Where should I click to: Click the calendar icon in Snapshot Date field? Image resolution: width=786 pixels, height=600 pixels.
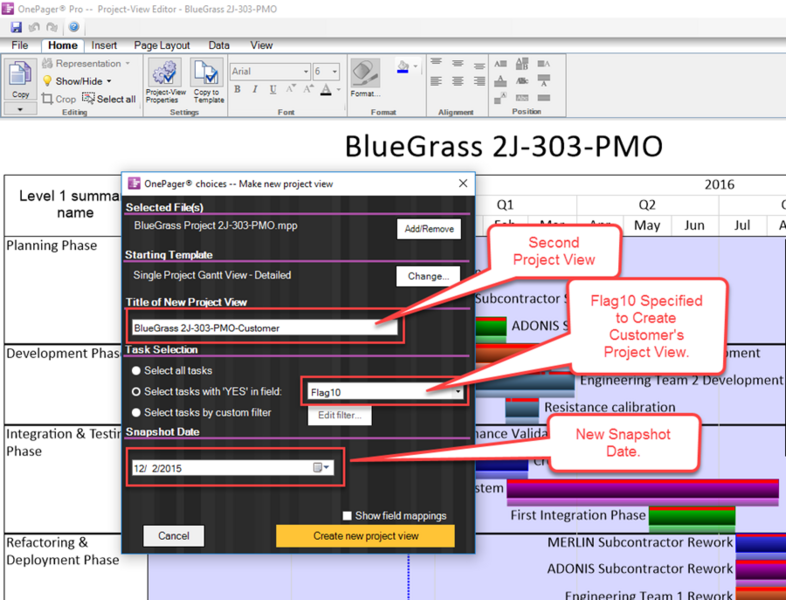tap(317, 468)
